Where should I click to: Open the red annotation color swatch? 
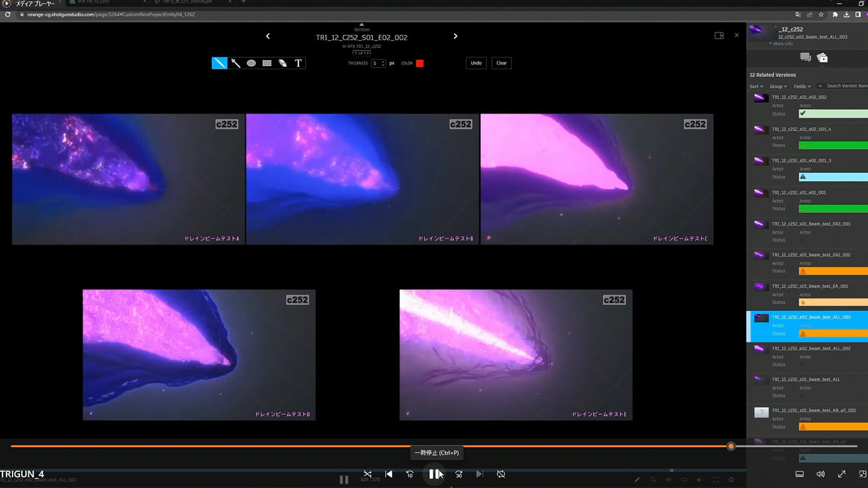click(420, 63)
